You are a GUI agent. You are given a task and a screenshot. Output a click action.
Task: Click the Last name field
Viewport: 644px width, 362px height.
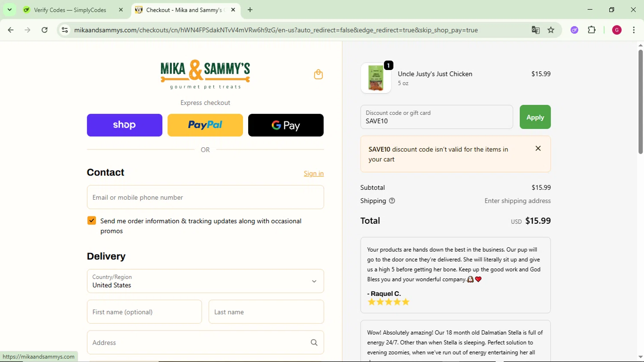pyautogui.click(x=266, y=312)
